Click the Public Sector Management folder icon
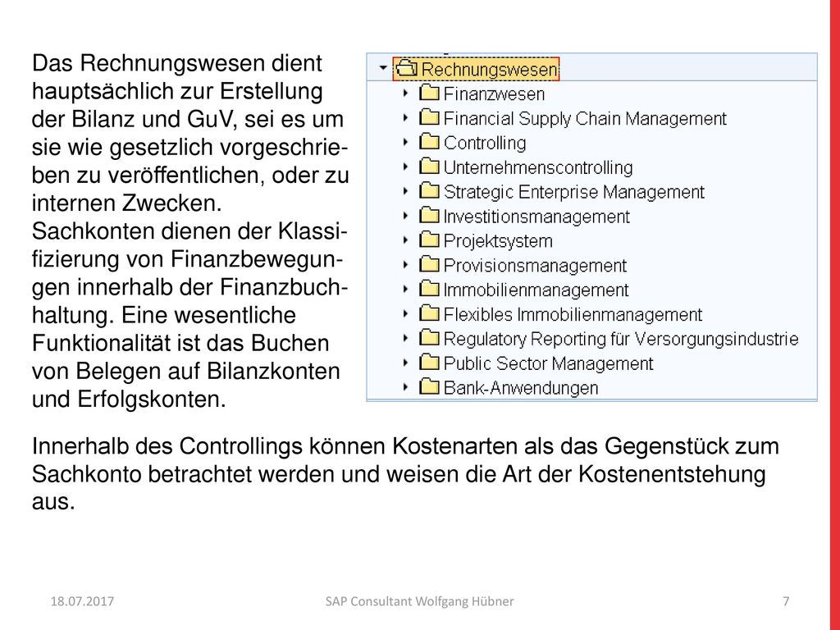Screen dimensions: 840x630 click(429, 362)
